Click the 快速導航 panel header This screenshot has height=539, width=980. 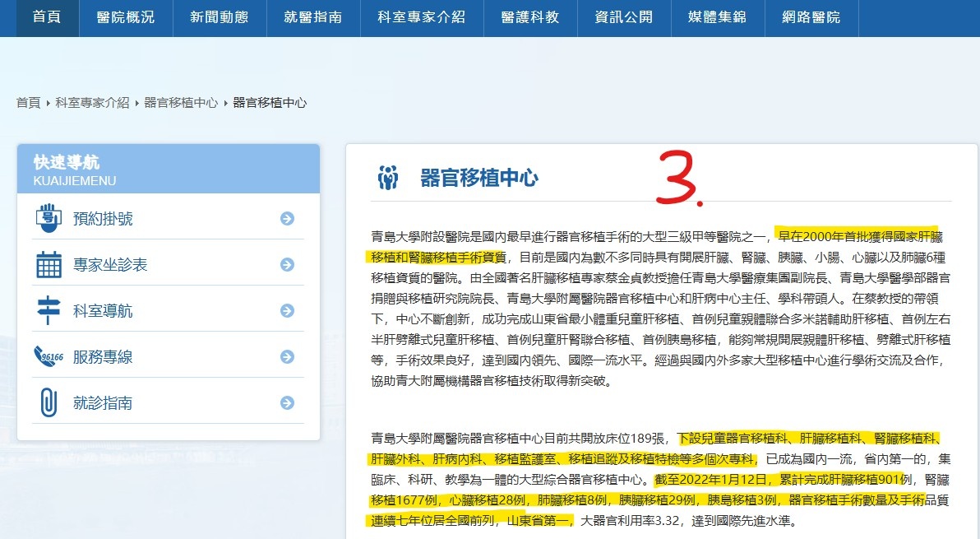(168, 169)
